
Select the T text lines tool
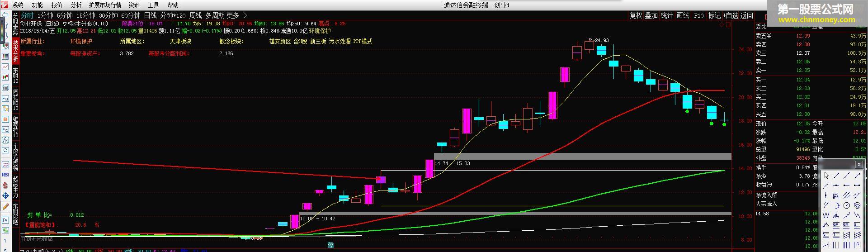pos(836,234)
